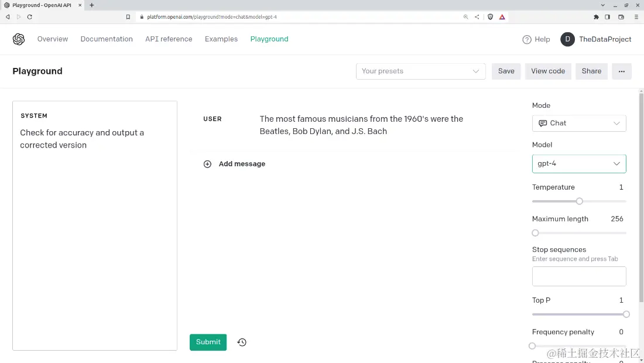Select the Playground nav item
Viewport: 644px width, 363px height.
tap(269, 39)
